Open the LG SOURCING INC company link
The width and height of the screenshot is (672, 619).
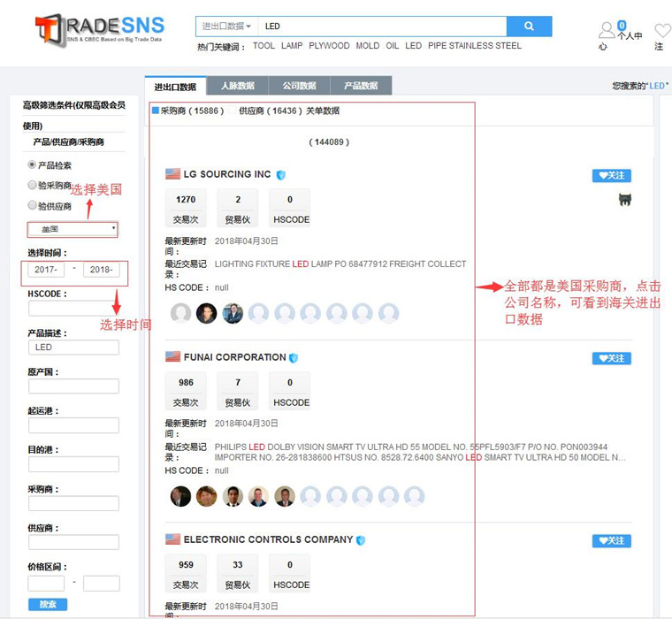(227, 174)
